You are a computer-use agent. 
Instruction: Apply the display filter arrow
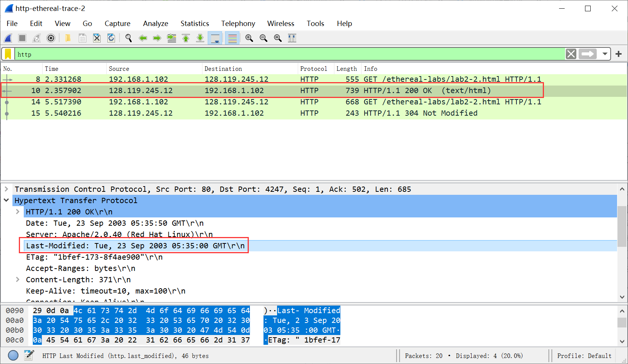point(588,54)
